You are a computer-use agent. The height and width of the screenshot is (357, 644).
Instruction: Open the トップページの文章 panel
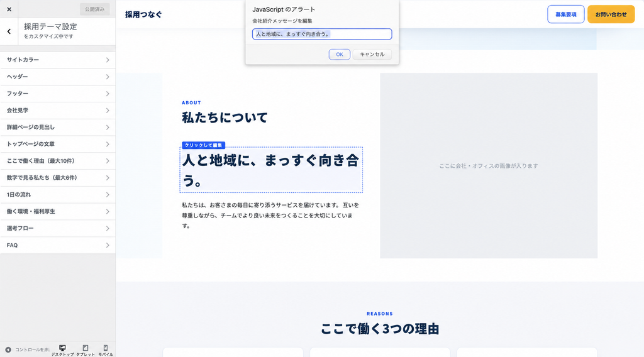pos(58,144)
